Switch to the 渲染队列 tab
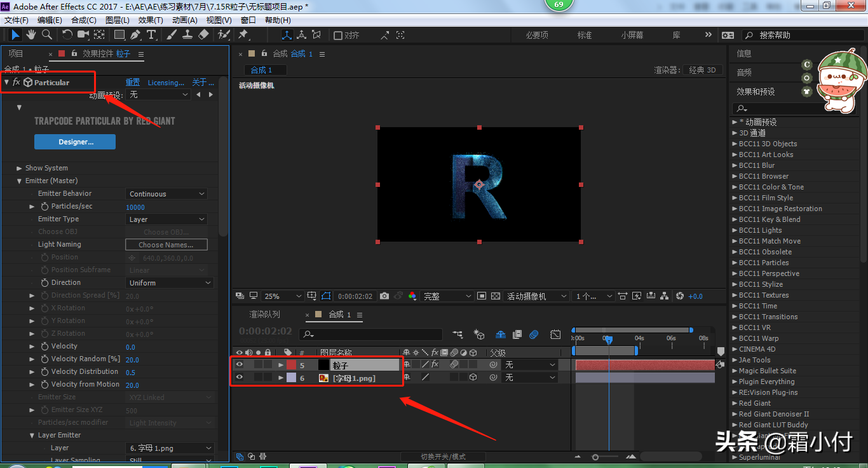Viewport: 868px width, 468px height. click(x=264, y=315)
